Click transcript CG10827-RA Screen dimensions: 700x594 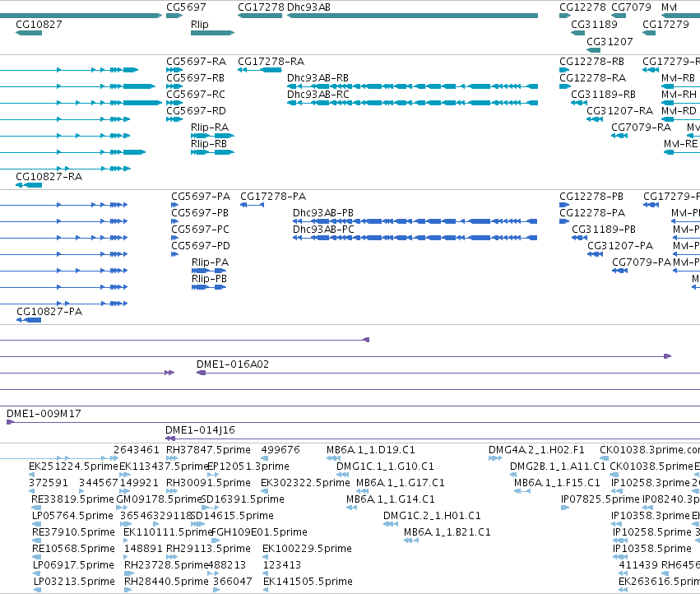(29, 185)
